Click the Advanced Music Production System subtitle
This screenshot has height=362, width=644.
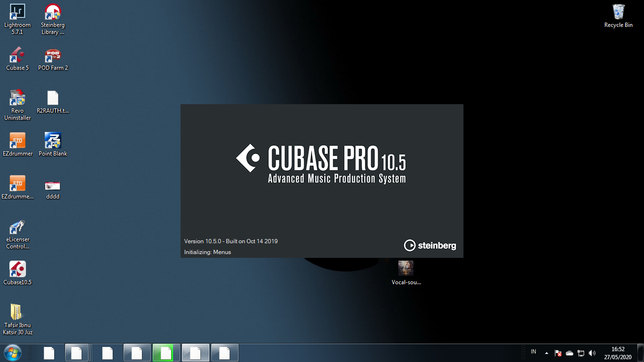tap(337, 179)
